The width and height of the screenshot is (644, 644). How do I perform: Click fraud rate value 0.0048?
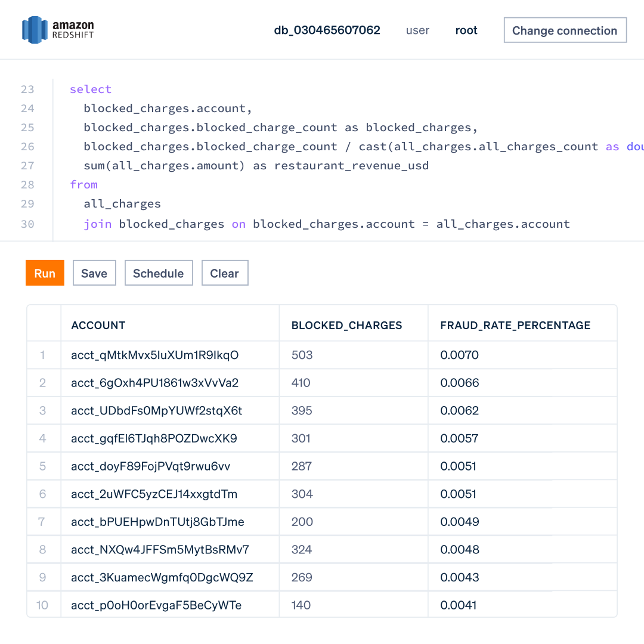tap(460, 550)
